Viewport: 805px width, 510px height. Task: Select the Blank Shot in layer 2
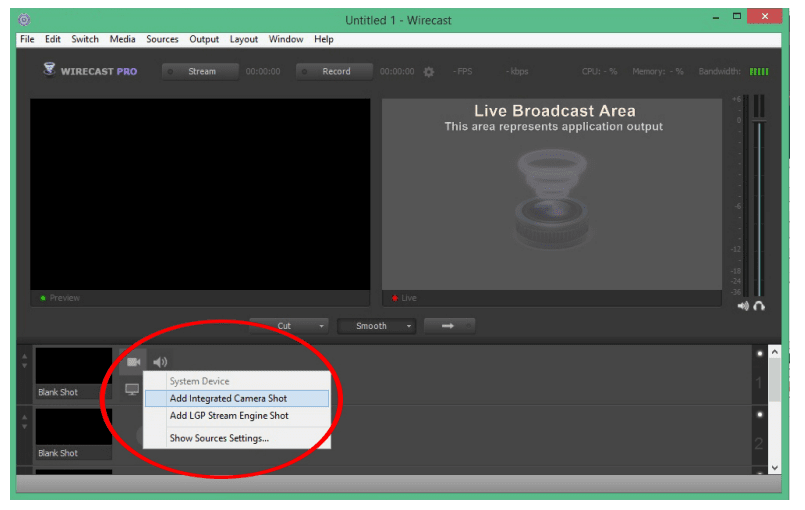[73, 434]
